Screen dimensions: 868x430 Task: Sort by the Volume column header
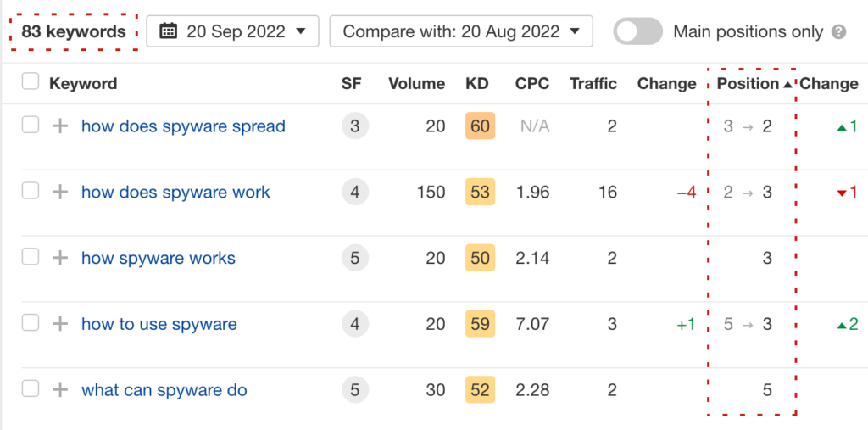click(416, 83)
